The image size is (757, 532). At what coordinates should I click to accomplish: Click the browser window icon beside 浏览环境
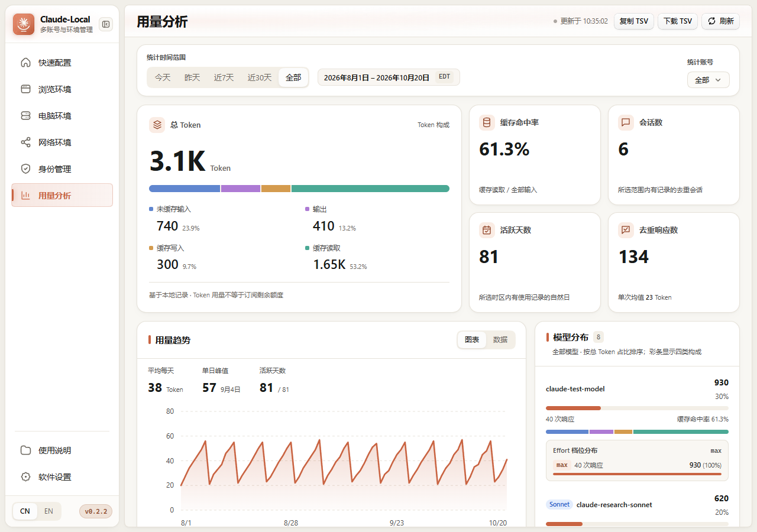pyautogui.click(x=25, y=89)
